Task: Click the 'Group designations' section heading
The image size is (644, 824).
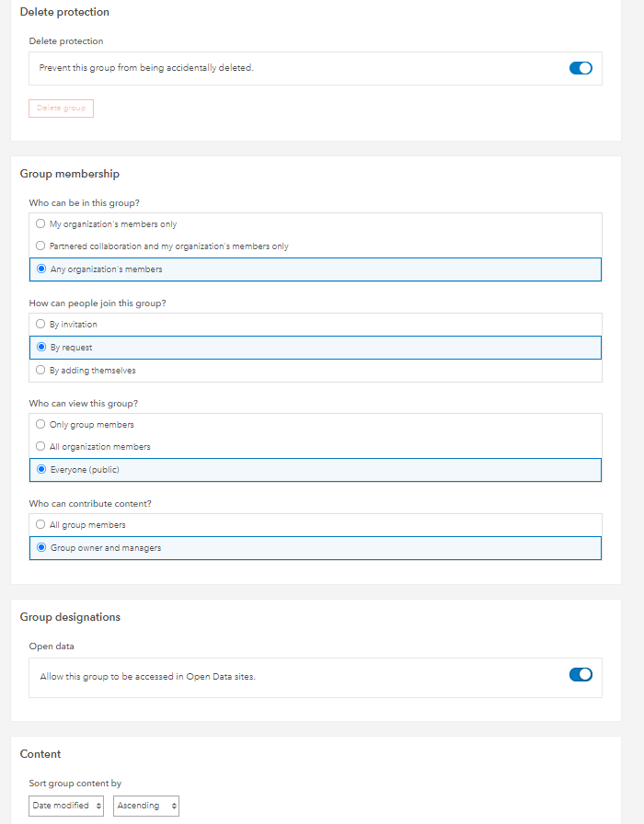Action: (x=70, y=617)
